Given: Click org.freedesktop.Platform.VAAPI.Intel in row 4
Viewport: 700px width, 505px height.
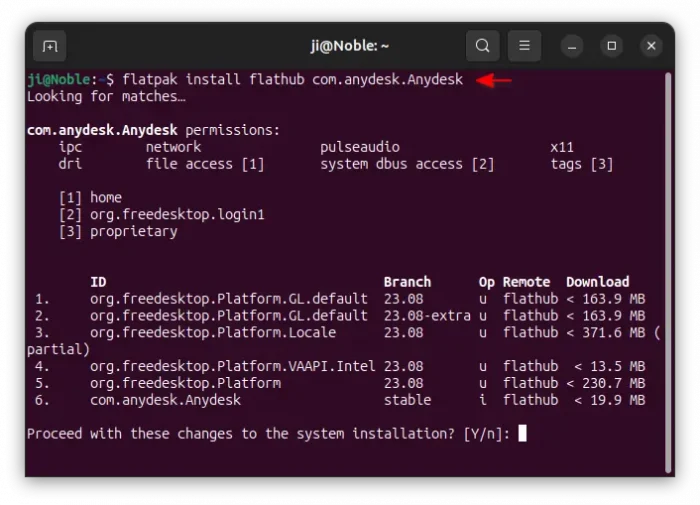Looking at the screenshot, I should pos(233,366).
